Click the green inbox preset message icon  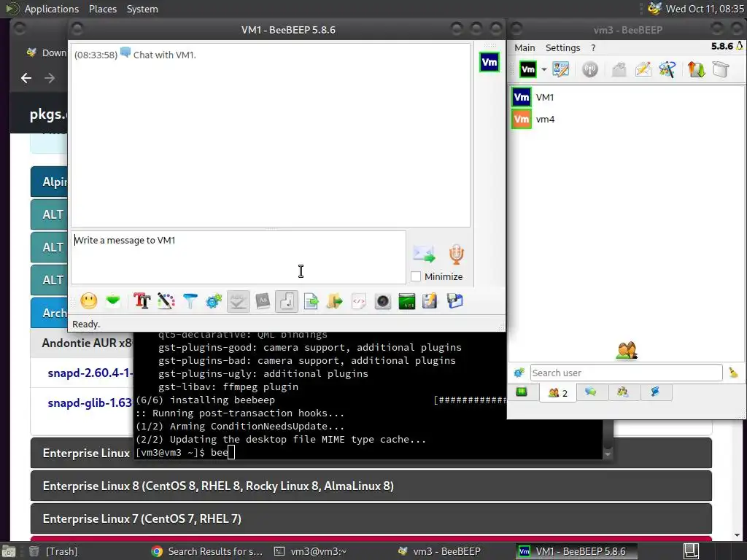point(113,301)
